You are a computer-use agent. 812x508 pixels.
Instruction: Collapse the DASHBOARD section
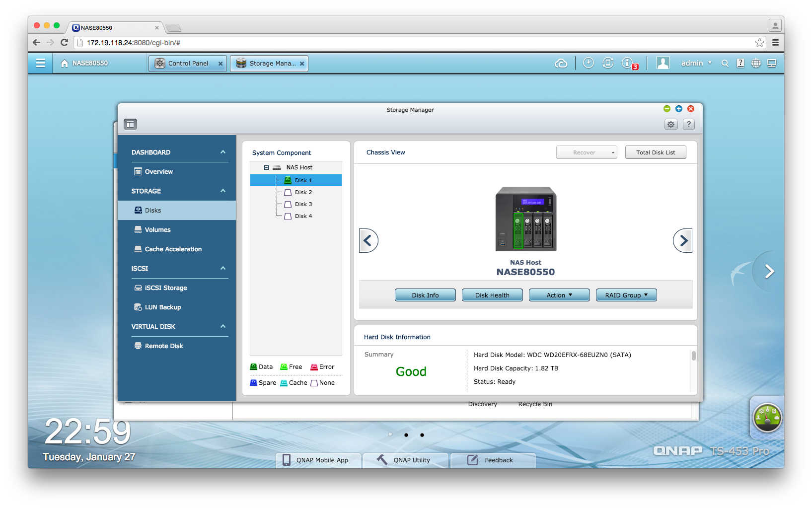[223, 152]
